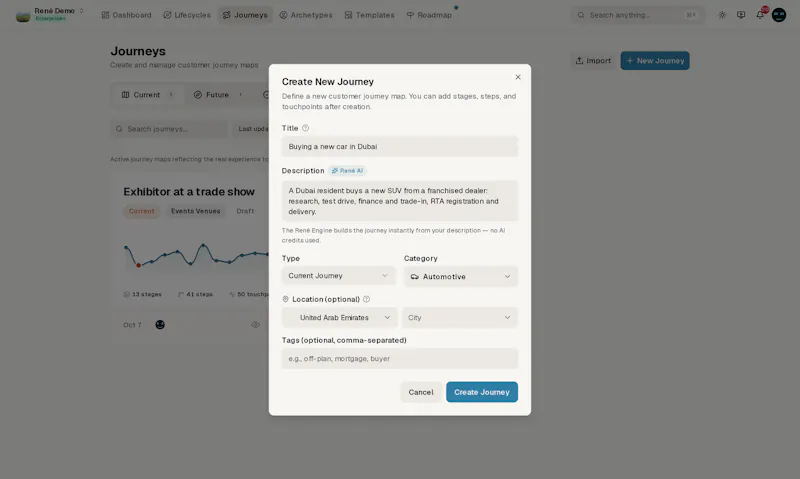The width and height of the screenshot is (800, 479).
Task: Open Templates in top navigation
Action: (x=369, y=15)
